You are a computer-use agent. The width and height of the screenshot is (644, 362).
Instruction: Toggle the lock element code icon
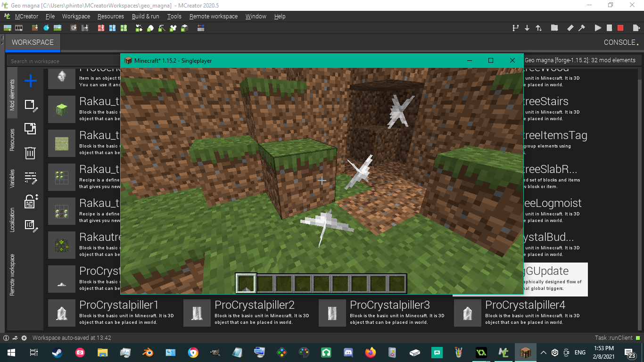31,201
